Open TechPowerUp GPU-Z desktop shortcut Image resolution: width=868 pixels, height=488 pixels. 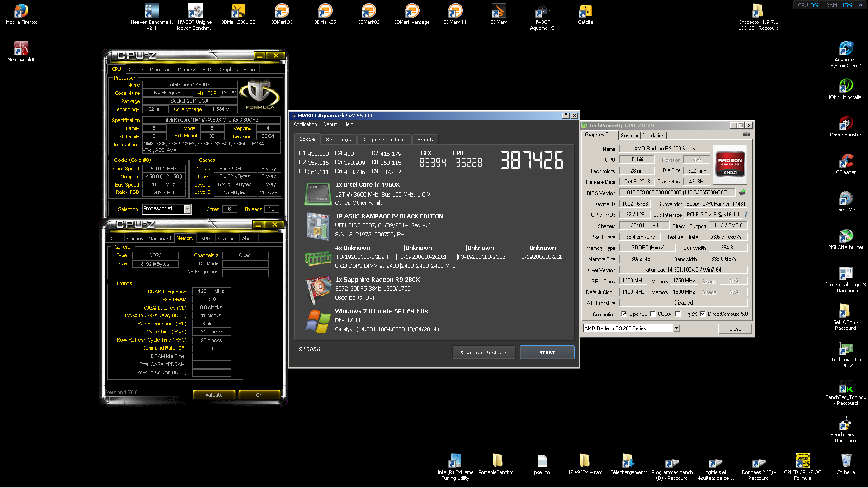point(846,354)
